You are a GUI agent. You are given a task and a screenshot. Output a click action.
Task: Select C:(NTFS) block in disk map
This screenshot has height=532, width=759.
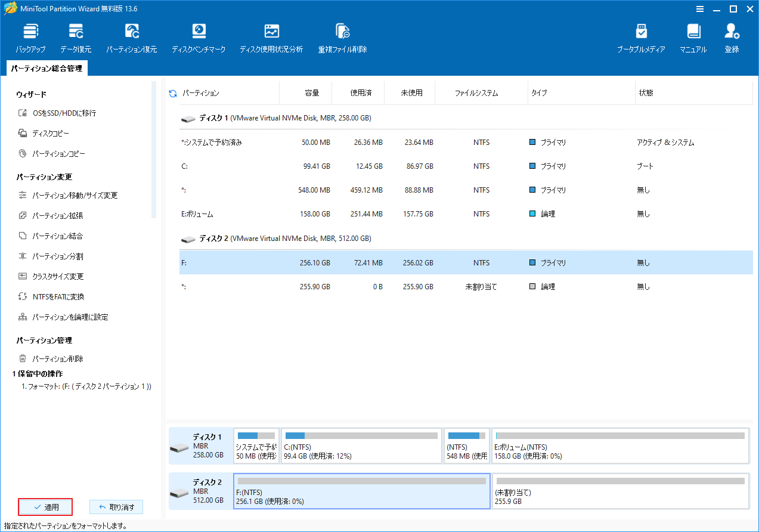361,446
